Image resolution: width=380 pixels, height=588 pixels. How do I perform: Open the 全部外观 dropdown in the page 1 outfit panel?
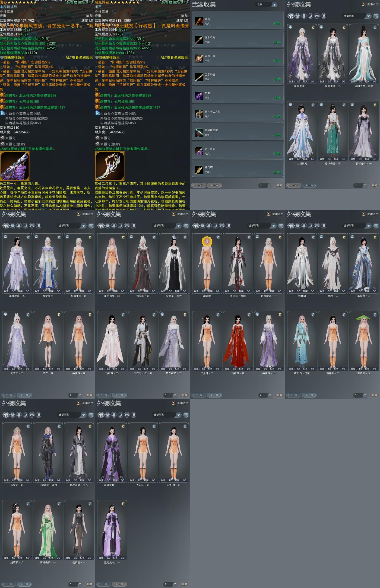coord(356,16)
